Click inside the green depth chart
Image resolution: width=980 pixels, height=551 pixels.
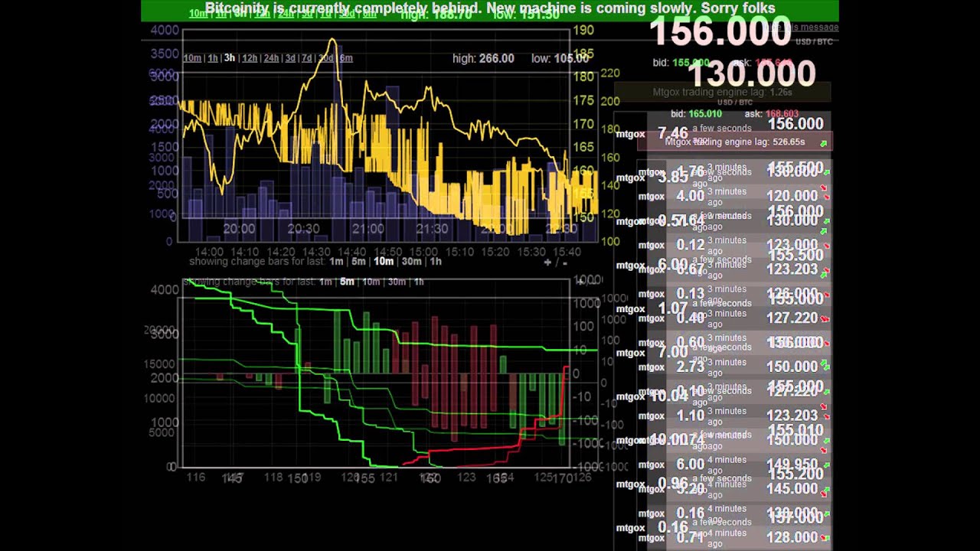click(x=375, y=375)
